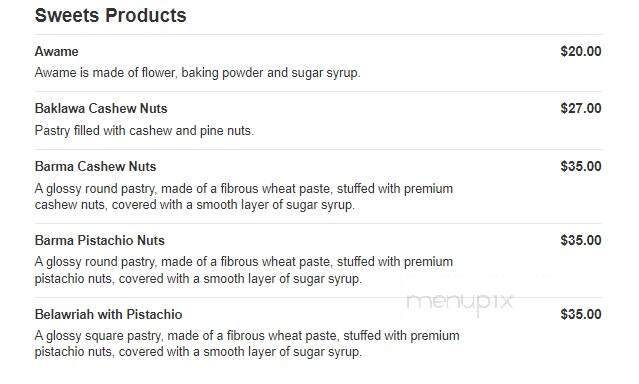Open the Baklawa Cashew Nuts item
This screenshot has width=639, height=384.
point(101,108)
